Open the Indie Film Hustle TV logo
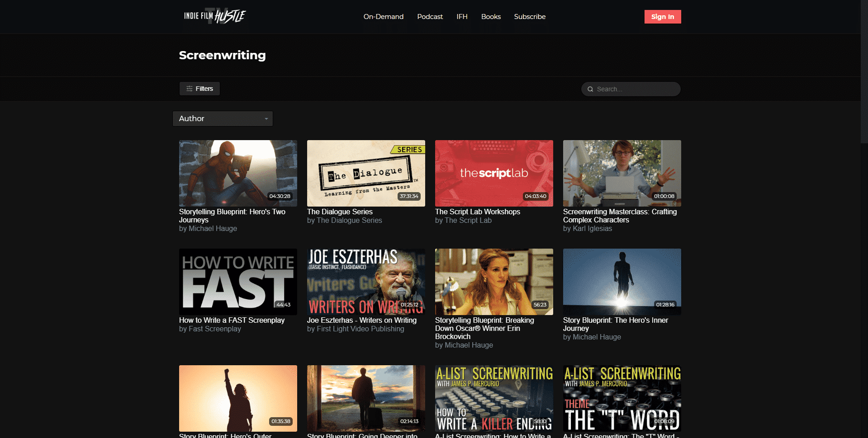 215,16
